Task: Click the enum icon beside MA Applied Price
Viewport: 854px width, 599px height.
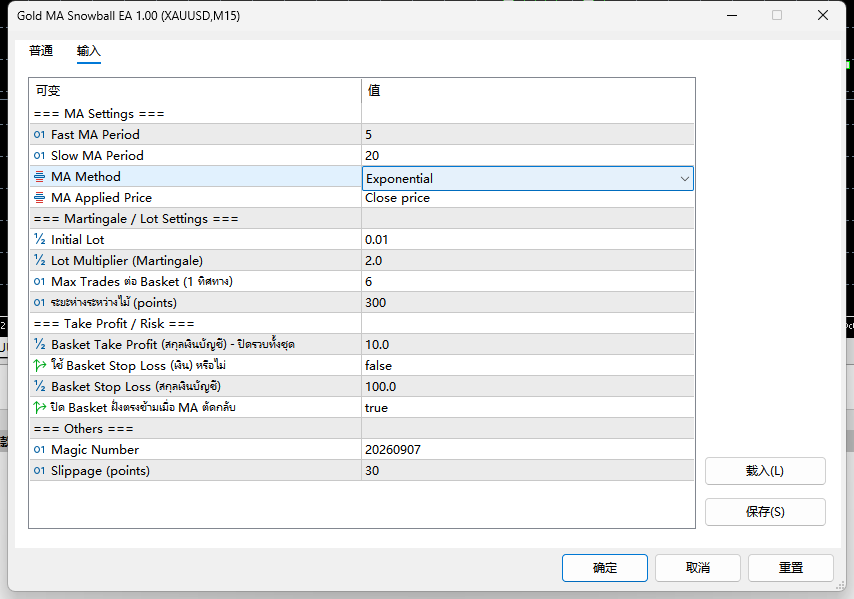Action: pos(39,198)
